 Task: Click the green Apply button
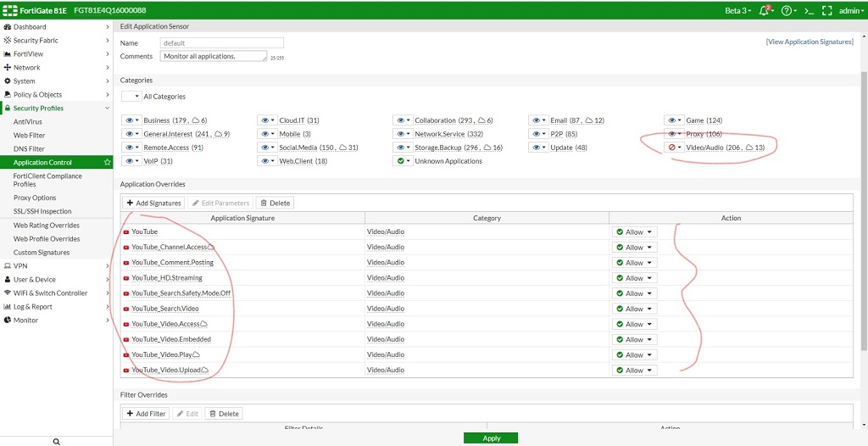point(491,438)
